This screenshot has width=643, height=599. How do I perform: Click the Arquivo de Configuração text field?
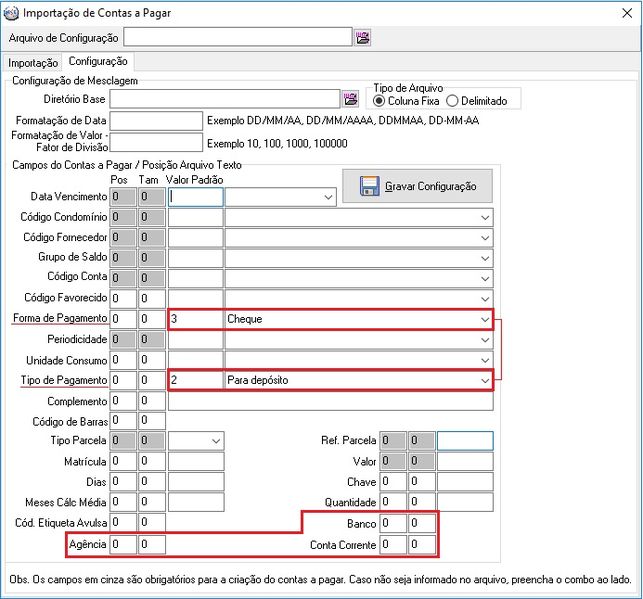pos(237,38)
